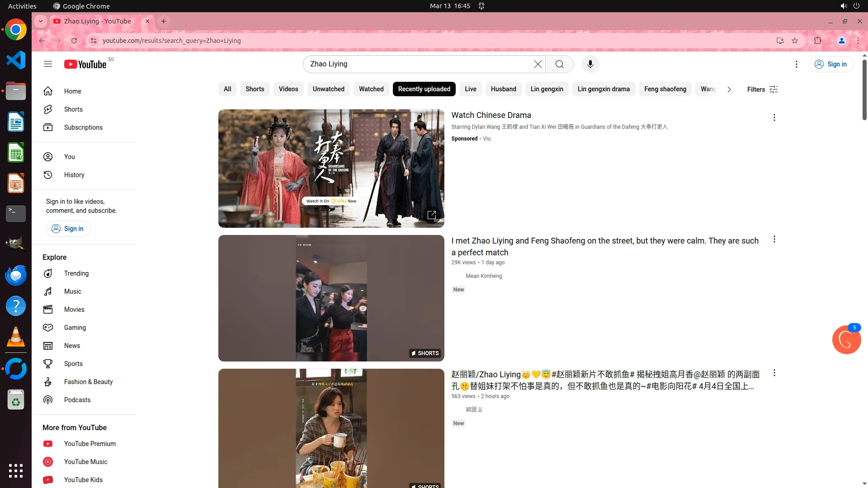Toggle the Live filter chip

(470, 89)
